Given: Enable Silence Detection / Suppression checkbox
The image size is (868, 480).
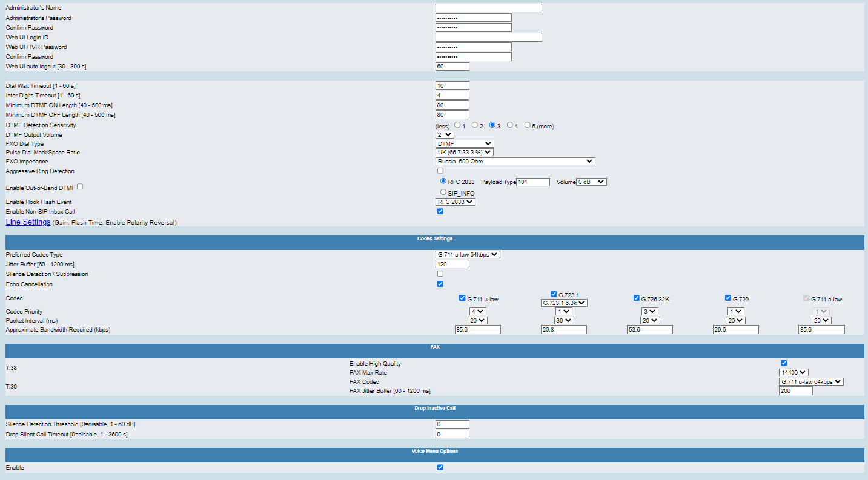Looking at the screenshot, I should point(440,274).
